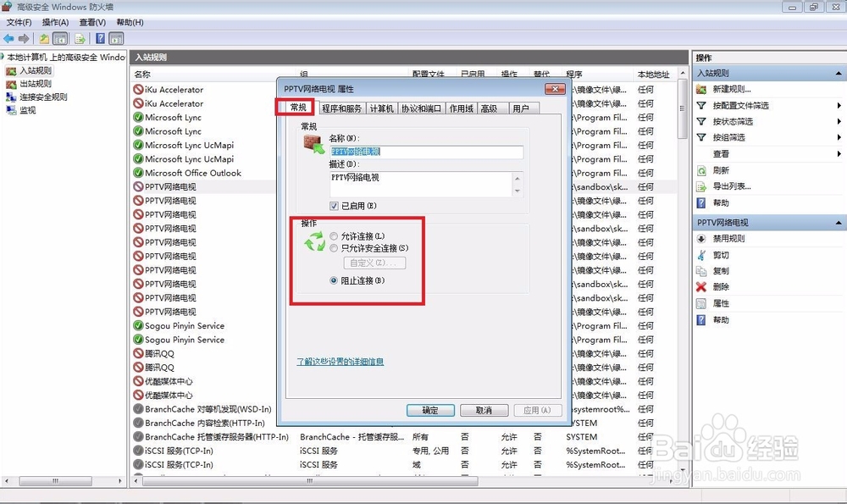Expand Filter by State submenu arrow

(x=839, y=121)
